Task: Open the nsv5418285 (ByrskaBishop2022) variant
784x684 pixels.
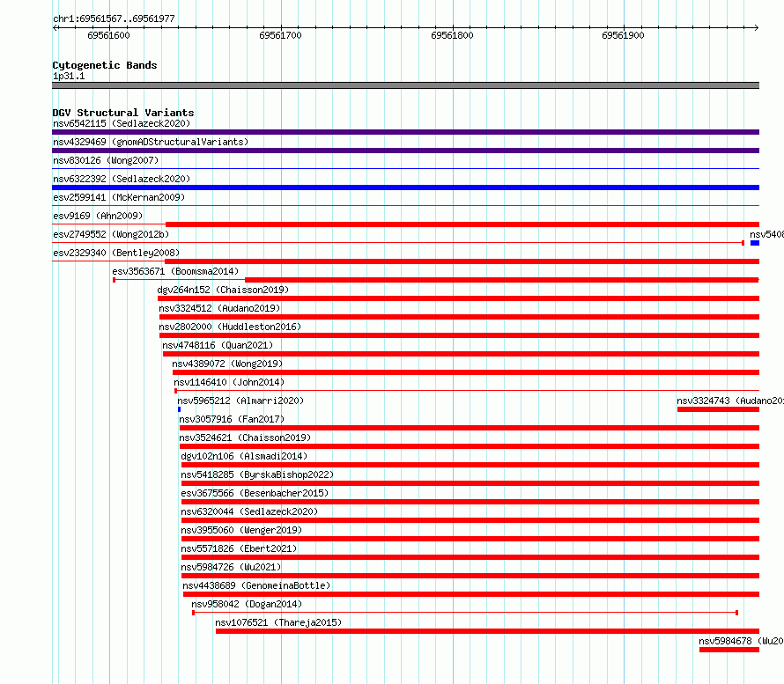Action: (257, 474)
